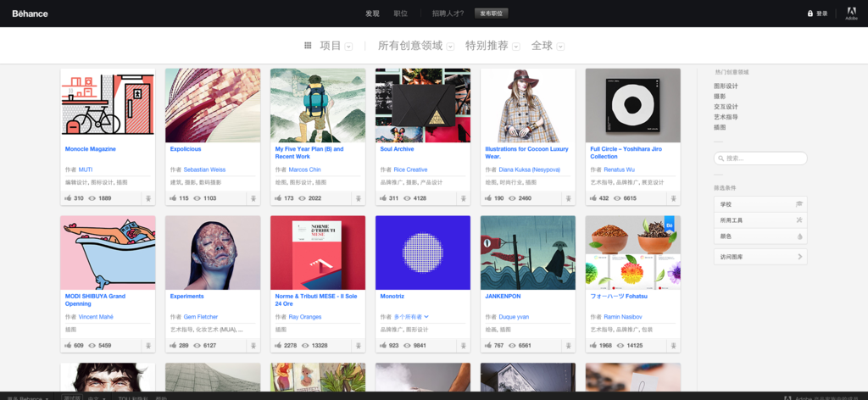Click the chevron arrow on 访问图库
The height and width of the screenshot is (400, 868).
tap(799, 257)
